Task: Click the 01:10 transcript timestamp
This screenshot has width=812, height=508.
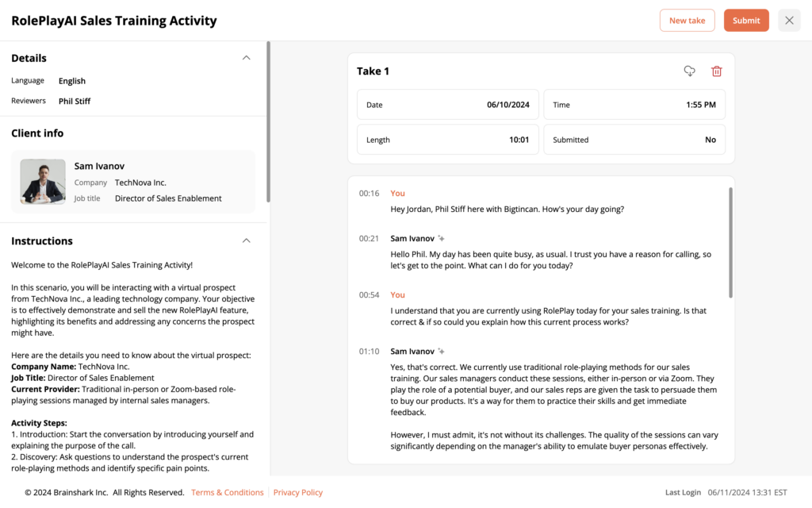Action: click(x=370, y=352)
